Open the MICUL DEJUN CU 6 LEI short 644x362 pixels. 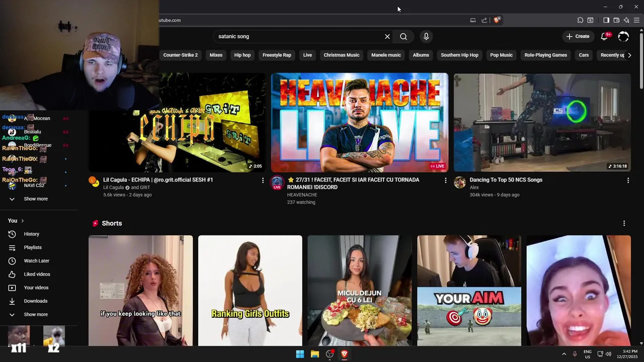click(x=359, y=291)
